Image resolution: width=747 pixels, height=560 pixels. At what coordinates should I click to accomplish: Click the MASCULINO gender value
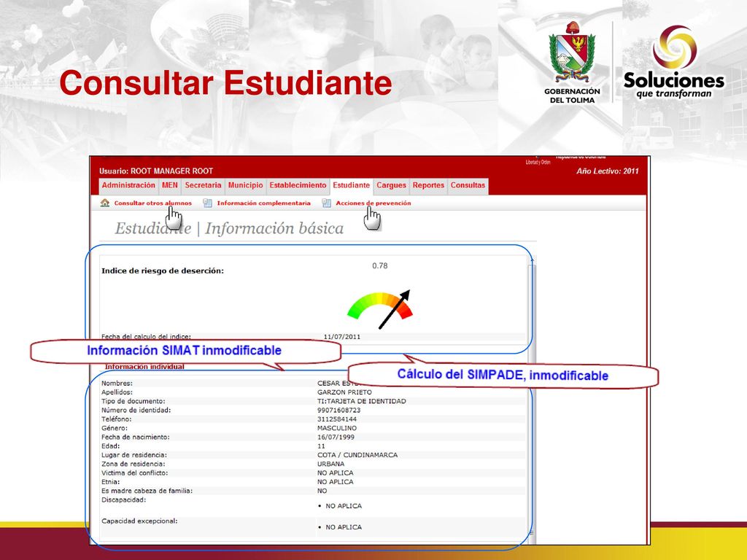[x=337, y=428]
